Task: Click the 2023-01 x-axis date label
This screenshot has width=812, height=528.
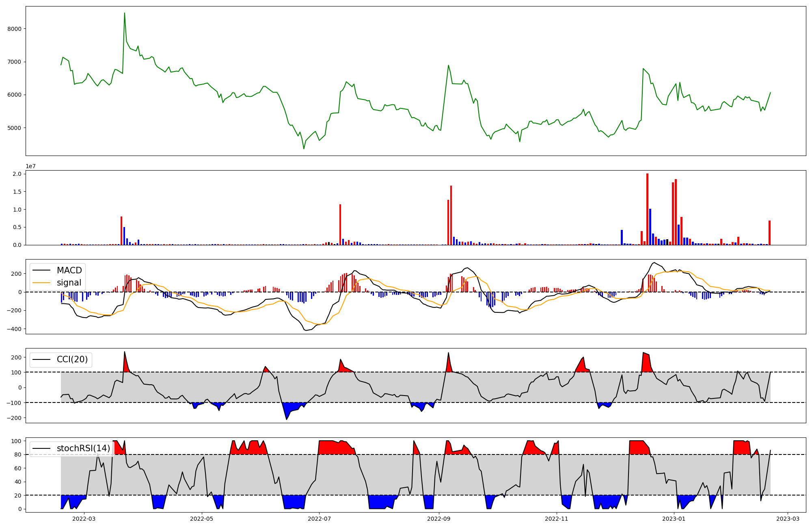Action: (674, 519)
